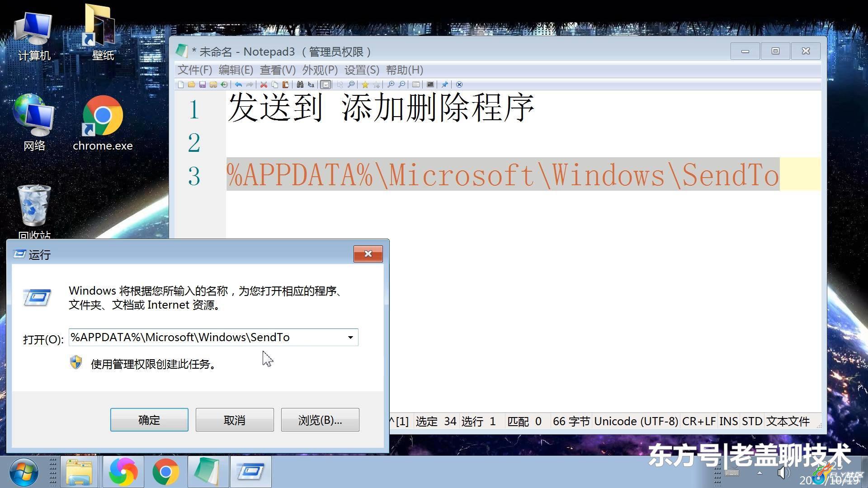Close the Run dialog
Image resolution: width=868 pixels, height=488 pixels.
pyautogui.click(x=368, y=254)
